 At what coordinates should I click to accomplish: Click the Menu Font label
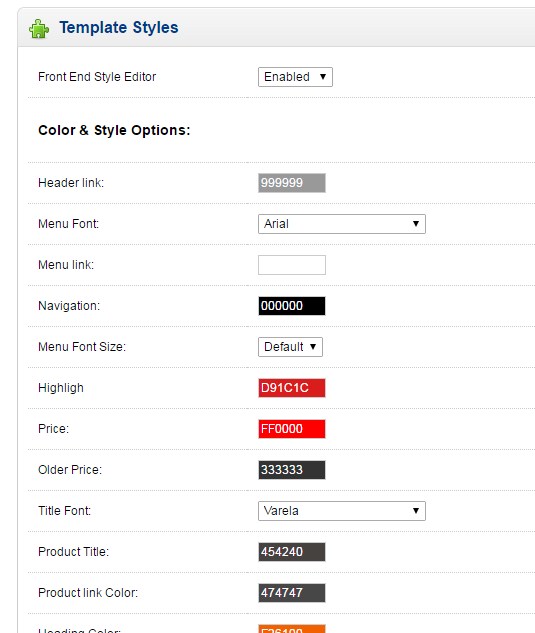coord(68,224)
